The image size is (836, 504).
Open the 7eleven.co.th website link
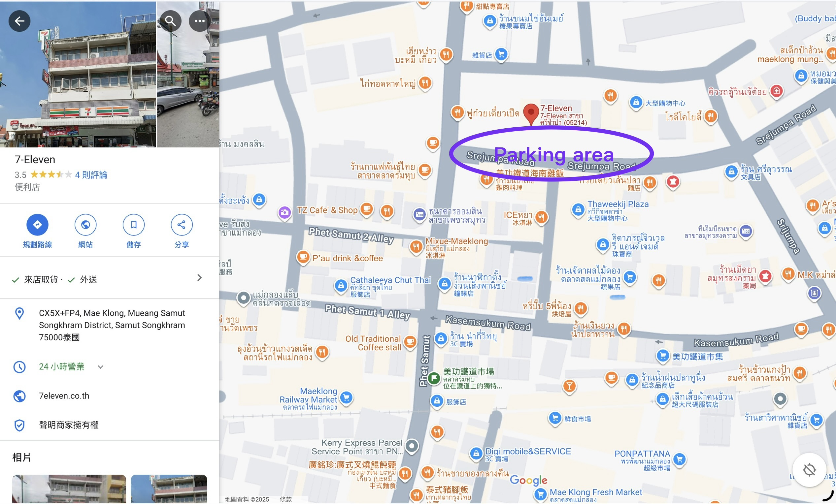(64, 396)
